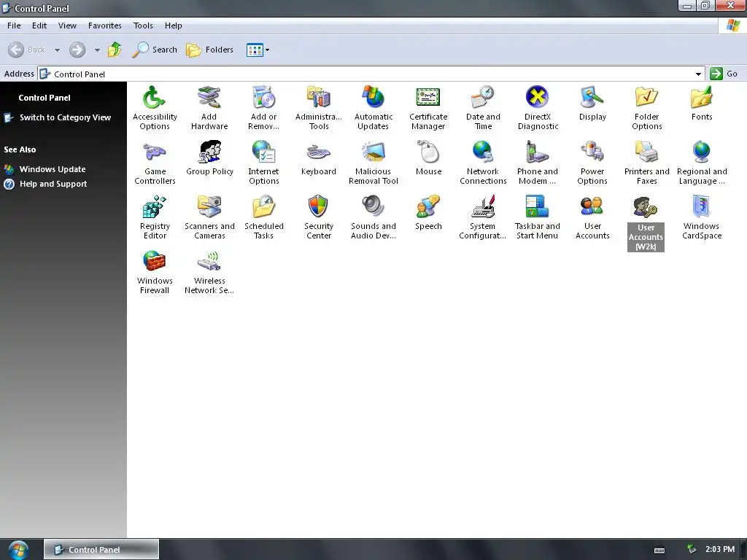Open Keyboard settings icon
The height and width of the screenshot is (560, 747).
point(318,158)
